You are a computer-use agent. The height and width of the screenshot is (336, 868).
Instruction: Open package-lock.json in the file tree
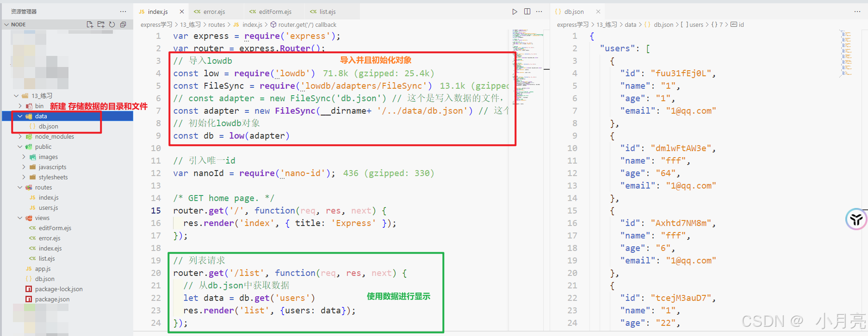[x=59, y=289]
